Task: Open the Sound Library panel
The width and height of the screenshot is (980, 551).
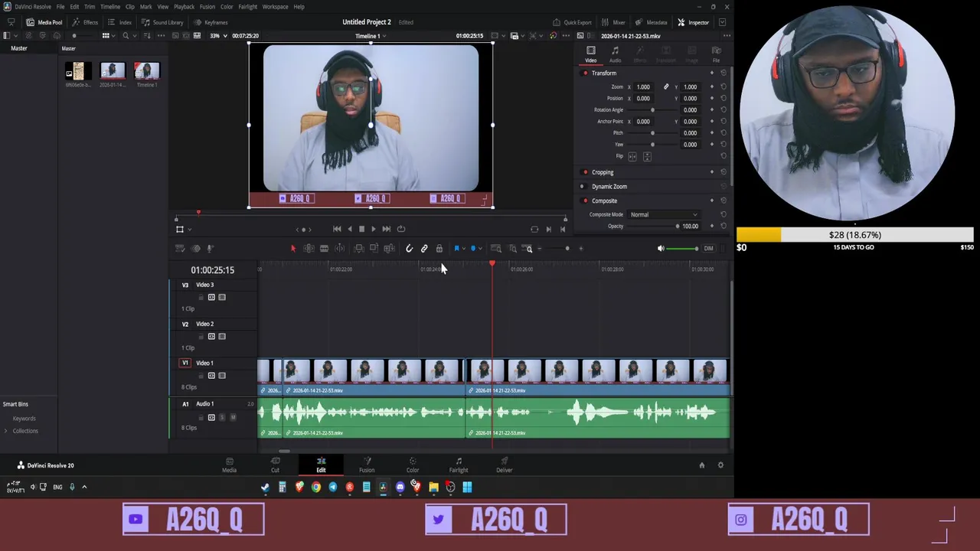Action: coord(162,22)
